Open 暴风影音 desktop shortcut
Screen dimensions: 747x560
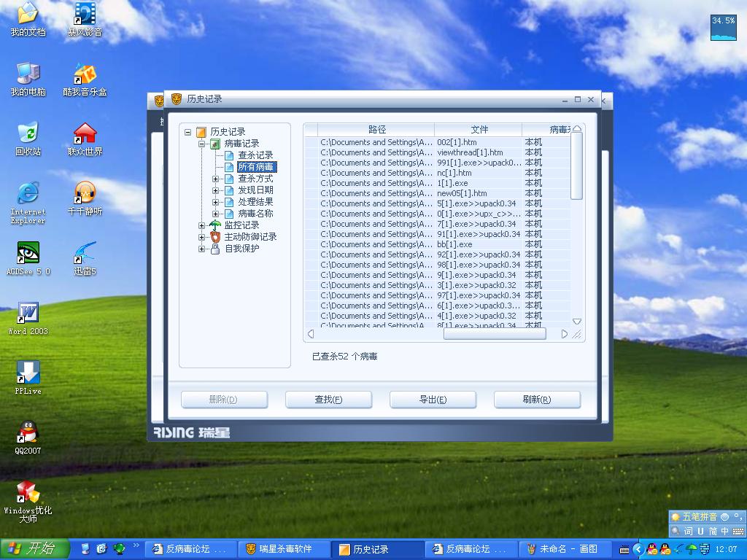point(85,19)
